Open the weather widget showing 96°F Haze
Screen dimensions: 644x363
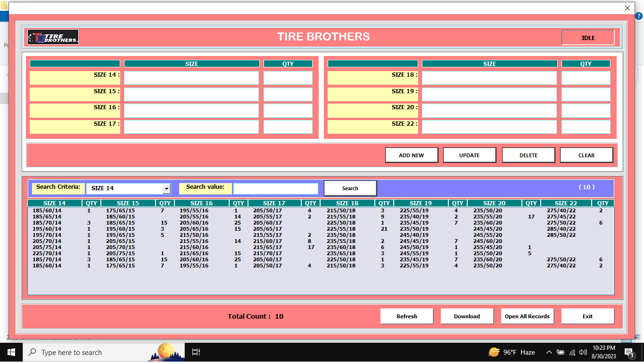[512, 352]
